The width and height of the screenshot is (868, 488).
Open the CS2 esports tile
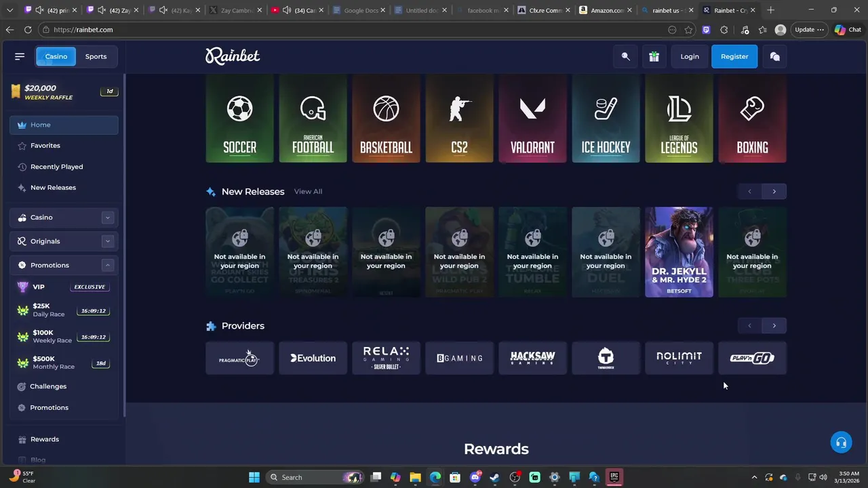459,119
